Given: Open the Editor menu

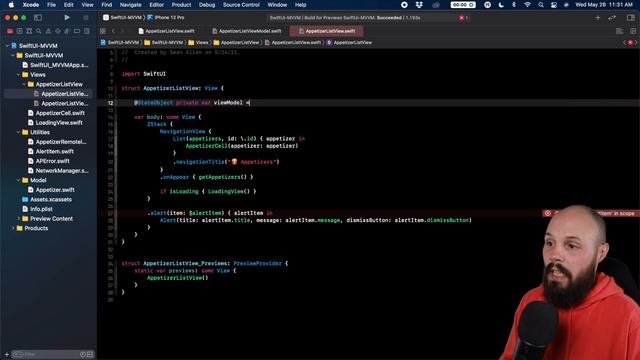Looking at the screenshot, I should 156,5.
